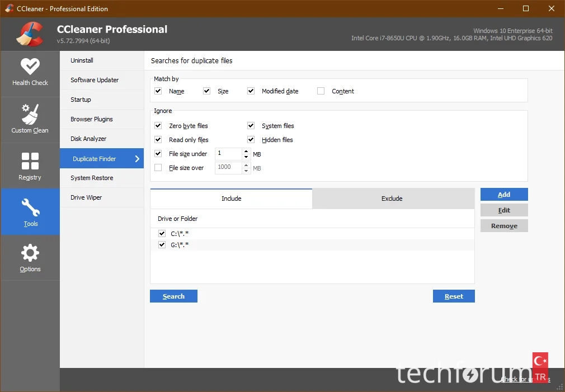The height and width of the screenshot is (392, 565).
Task: Select the G:\*.* row text
Action: [x=180, y=245]
